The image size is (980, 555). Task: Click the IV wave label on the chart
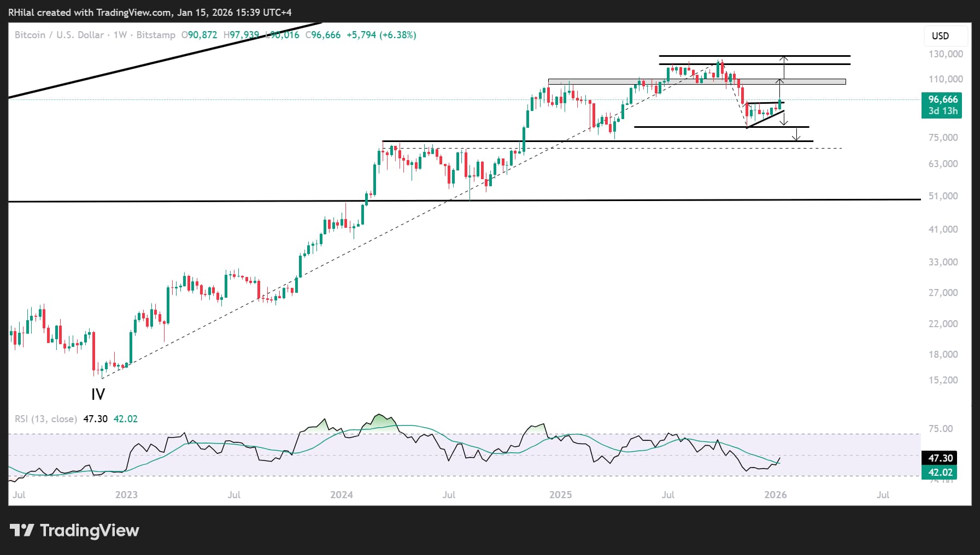(x=98, y=394)
